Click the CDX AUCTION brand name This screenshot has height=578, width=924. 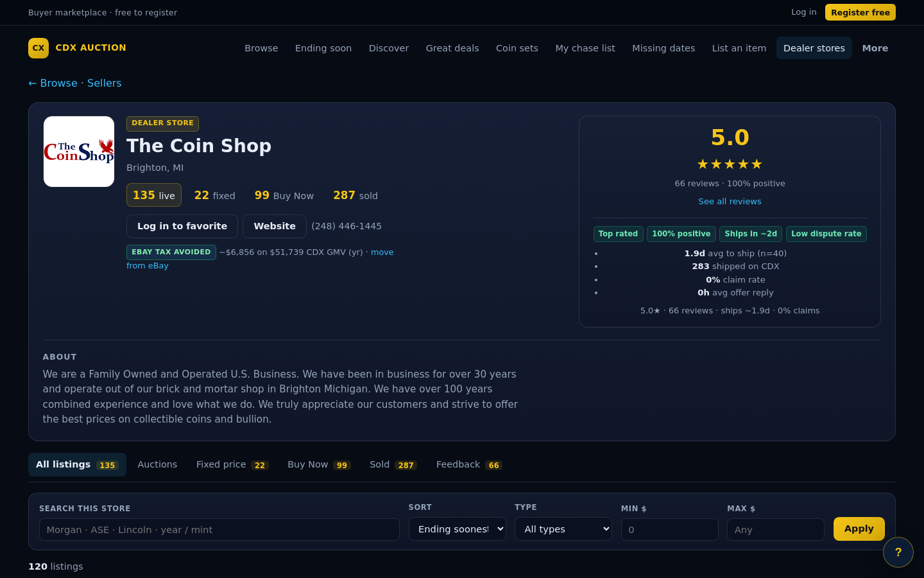tap(91, 48)
